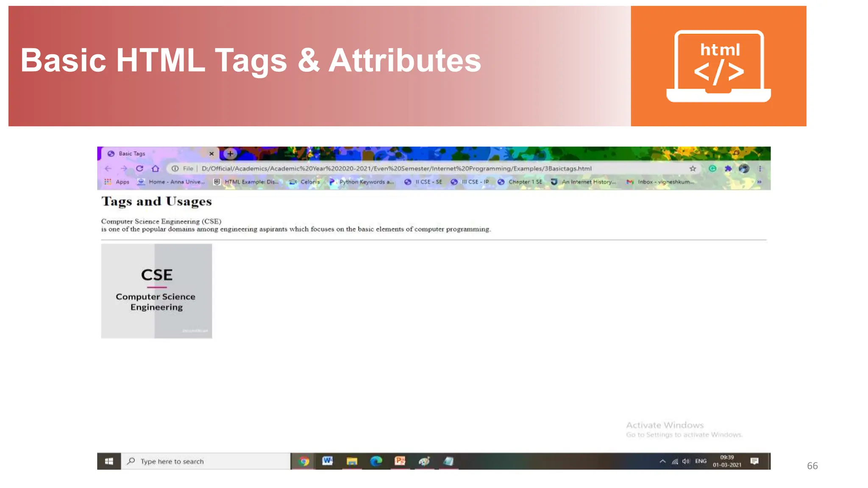
Task: Bookmark this page with the star icon
Action: click(x=693, y=169)
